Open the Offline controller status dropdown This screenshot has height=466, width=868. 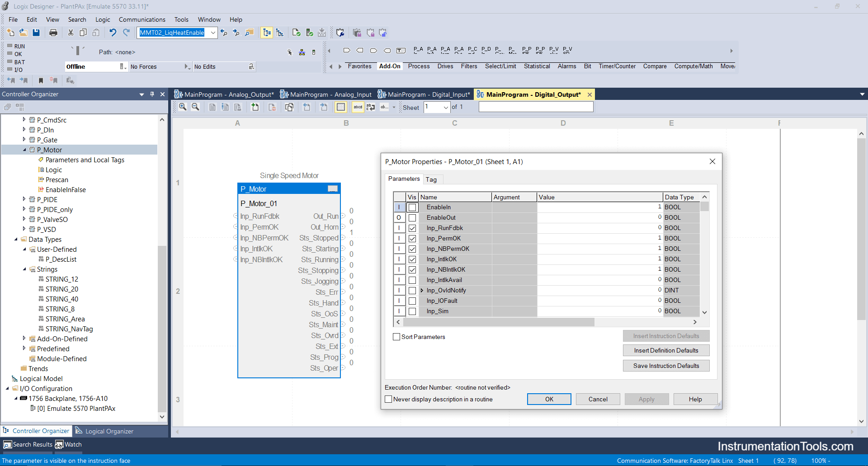123,66
